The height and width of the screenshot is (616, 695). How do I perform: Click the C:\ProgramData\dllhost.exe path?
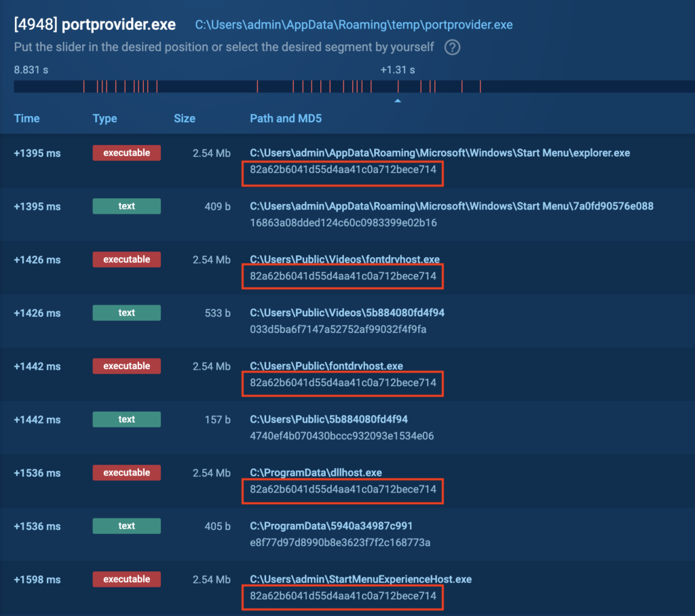(316, 473)
